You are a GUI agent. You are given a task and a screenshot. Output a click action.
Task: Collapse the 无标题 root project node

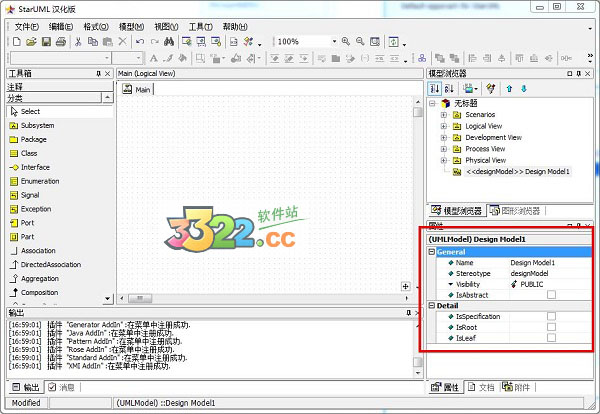click(432, 103)
